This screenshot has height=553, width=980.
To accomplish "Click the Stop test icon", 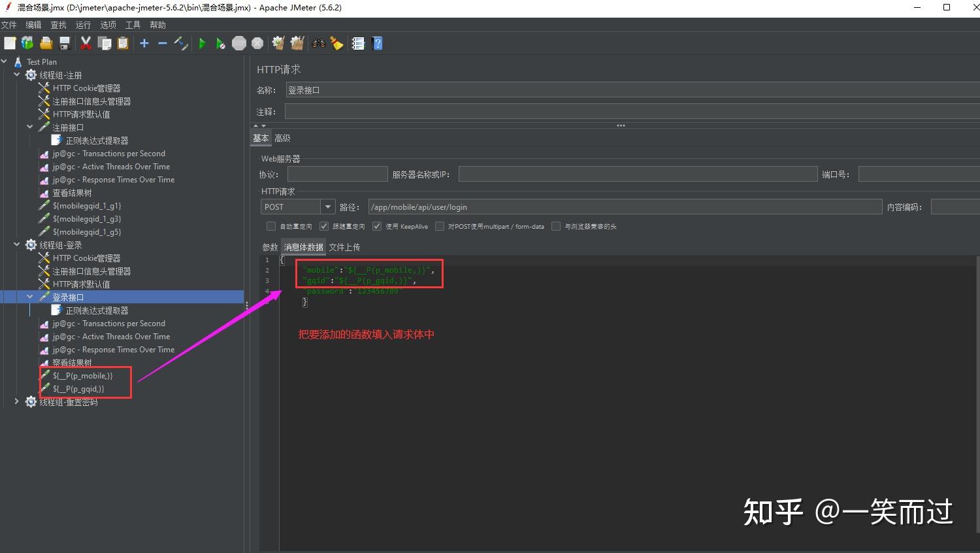I will tap(239, 43).
